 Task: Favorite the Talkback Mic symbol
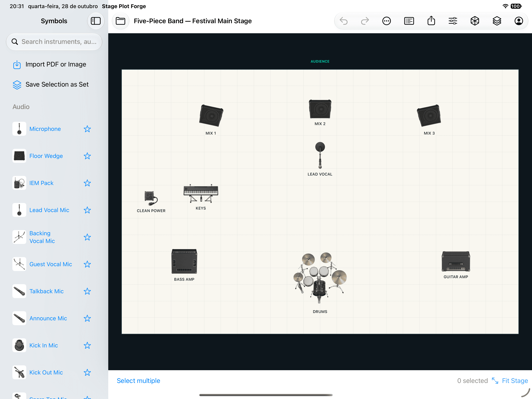click(87, 291)
